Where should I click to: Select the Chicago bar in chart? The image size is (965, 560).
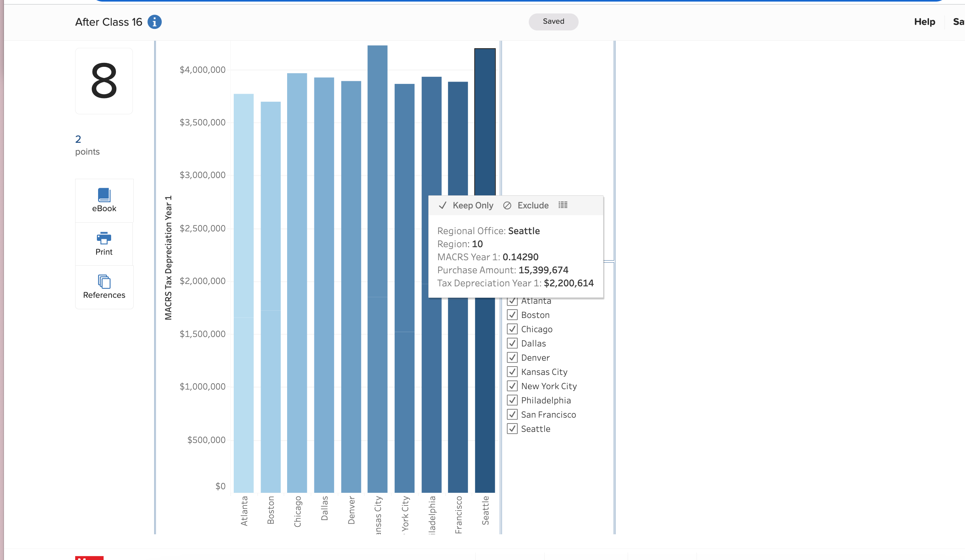click(x=297, y=283)
